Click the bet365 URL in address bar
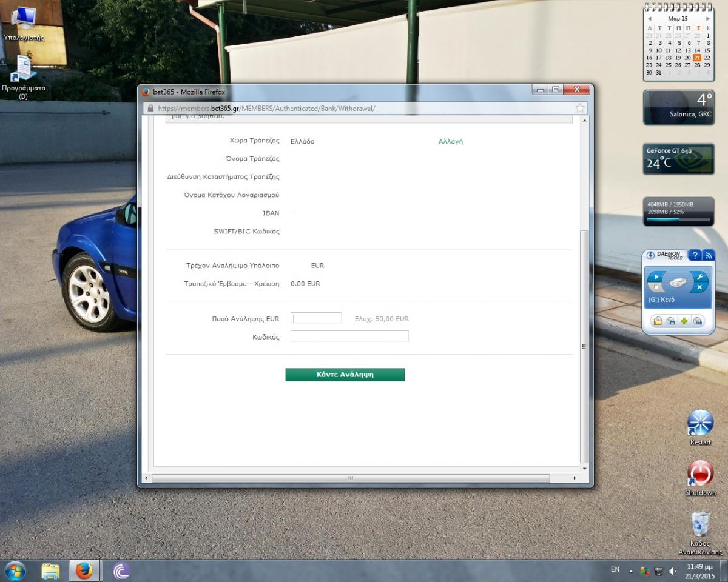 click(x=266, y=109)
